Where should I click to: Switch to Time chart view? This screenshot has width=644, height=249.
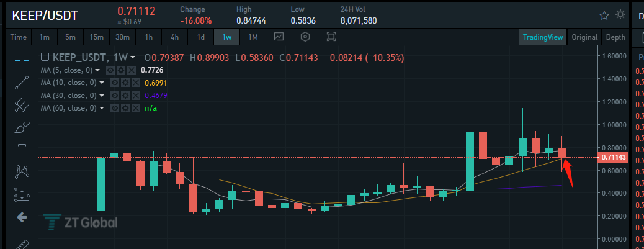(19, 37)
